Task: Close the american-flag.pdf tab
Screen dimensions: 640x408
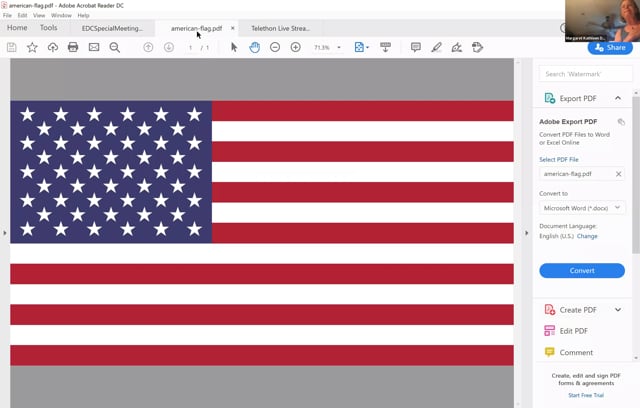Action: point(233,28)
